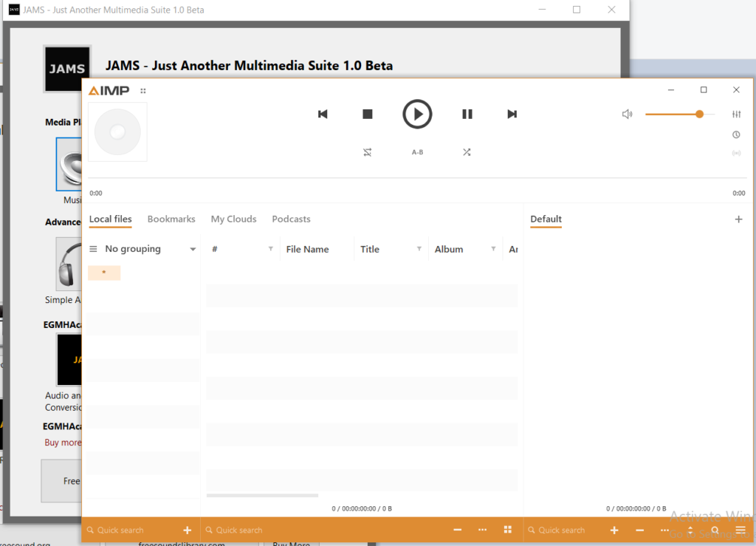Skip to the previous track
The height and width of the screenshot is (546, 756).
pyautogui.click(x=323, y=115)
